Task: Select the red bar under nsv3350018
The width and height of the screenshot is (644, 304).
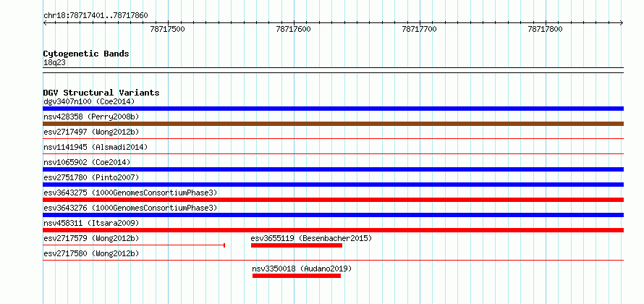Action: (x=297, y=276)
